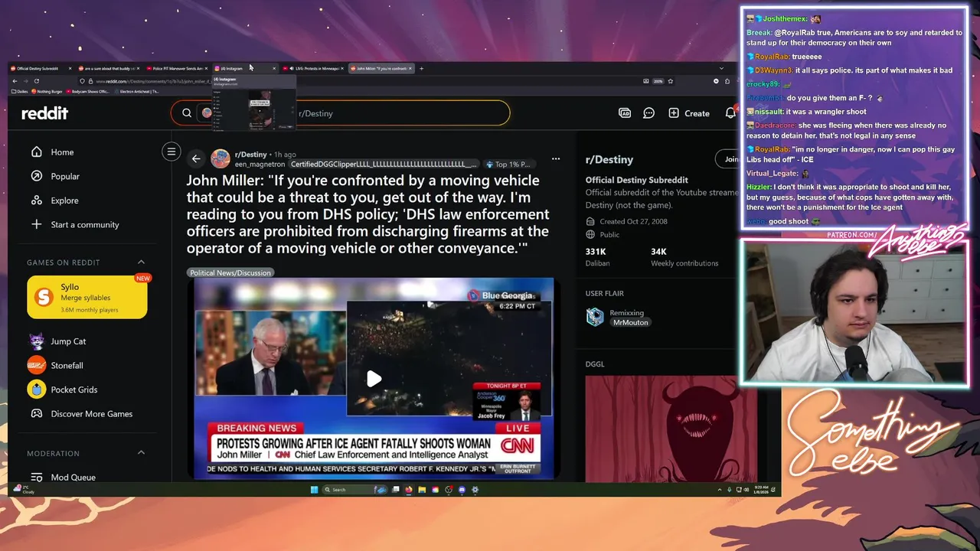
Task: Open the Bodycam Shows bookmark
Action: pyautogui.click(x=87, y=91)
